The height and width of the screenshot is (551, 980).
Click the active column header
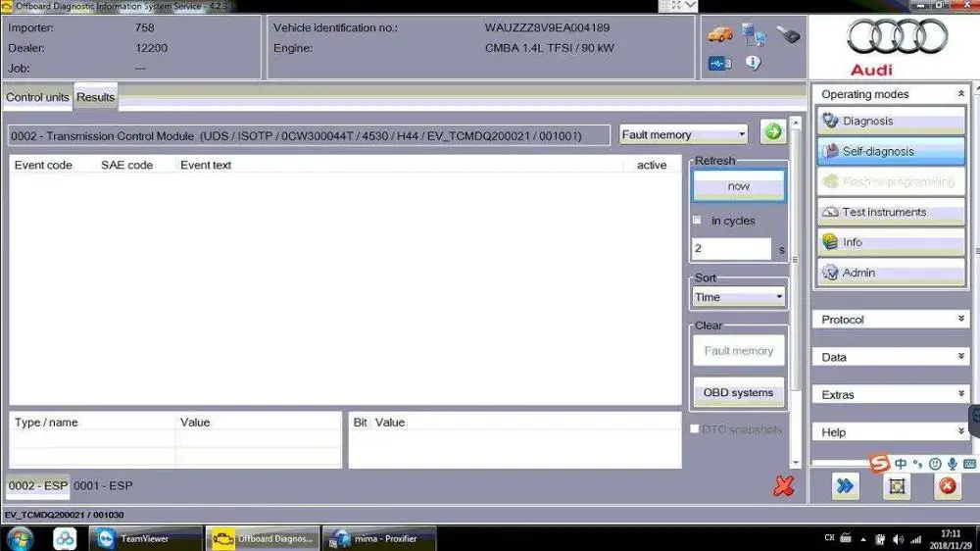652,165
